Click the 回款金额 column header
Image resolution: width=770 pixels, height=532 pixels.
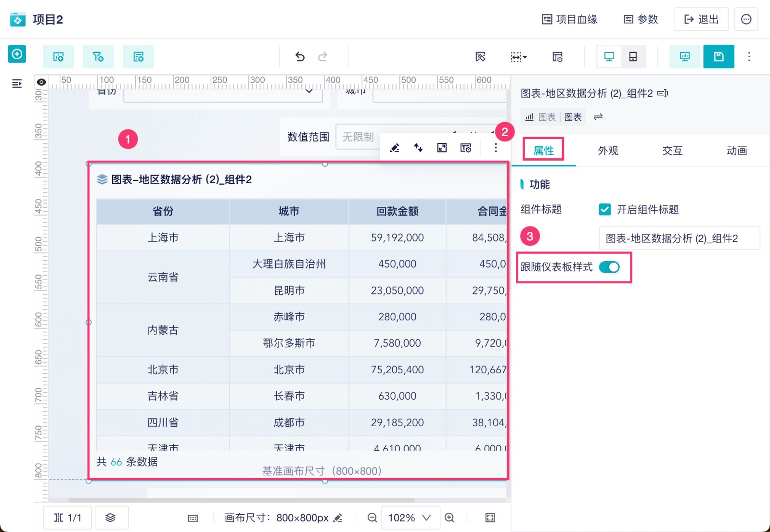397,211
